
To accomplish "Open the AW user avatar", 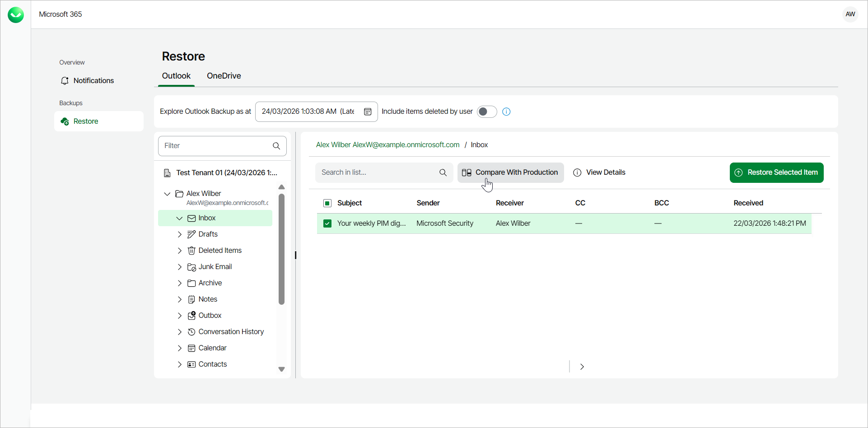I will point(850,14).
